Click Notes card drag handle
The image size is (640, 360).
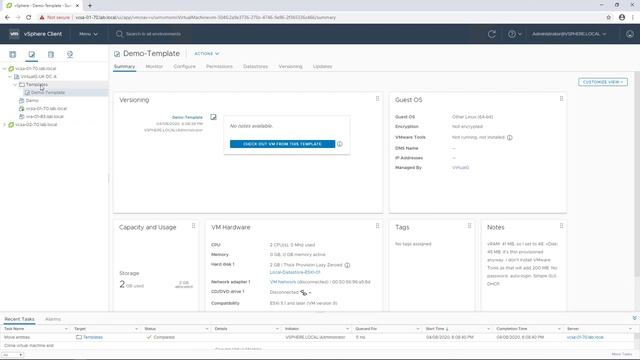[562, 226]
